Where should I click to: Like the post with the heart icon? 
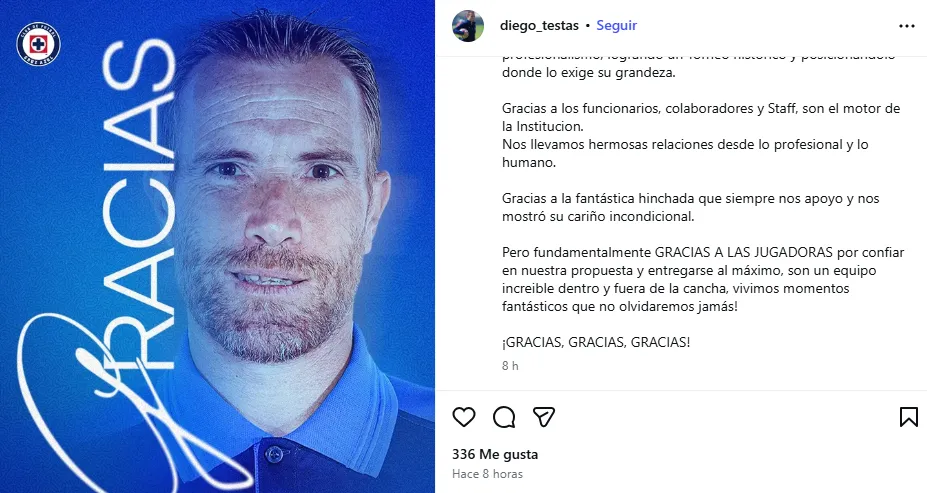pyautogui.click(x=464, y=417)
